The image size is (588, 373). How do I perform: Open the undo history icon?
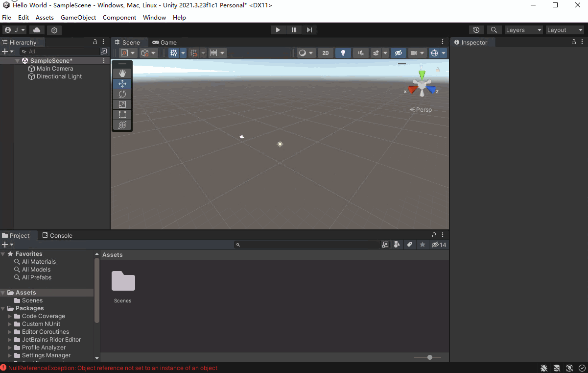476,30
